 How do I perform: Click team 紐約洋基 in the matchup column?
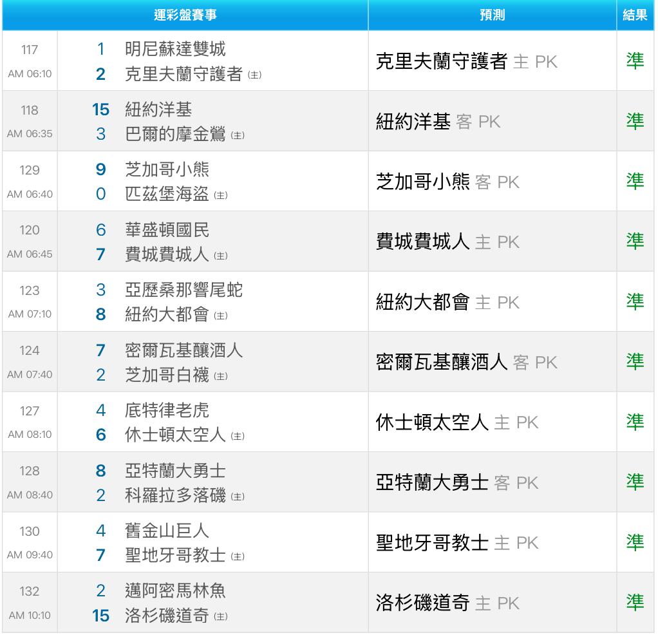(158, 109)
